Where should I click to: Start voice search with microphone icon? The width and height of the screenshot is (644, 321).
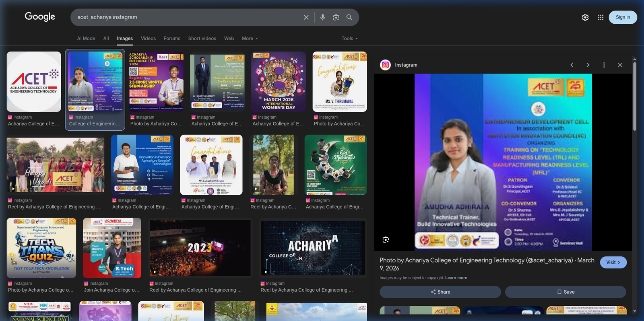click(322, 17)
